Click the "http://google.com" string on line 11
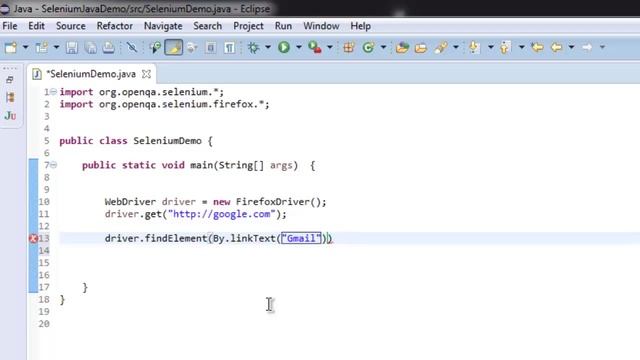This screenshot has height=360, width=640. [x=222, y=214]
